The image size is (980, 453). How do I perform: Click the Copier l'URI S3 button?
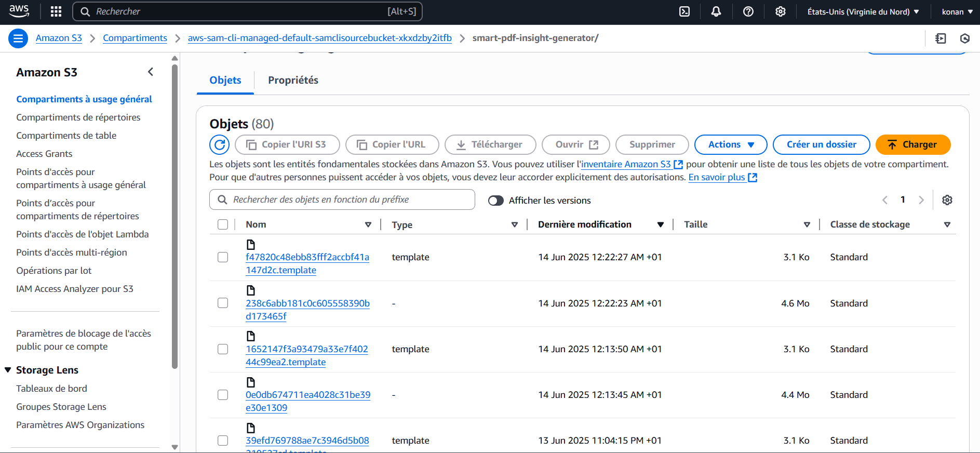pyautogui.click(x=287, y=144)
